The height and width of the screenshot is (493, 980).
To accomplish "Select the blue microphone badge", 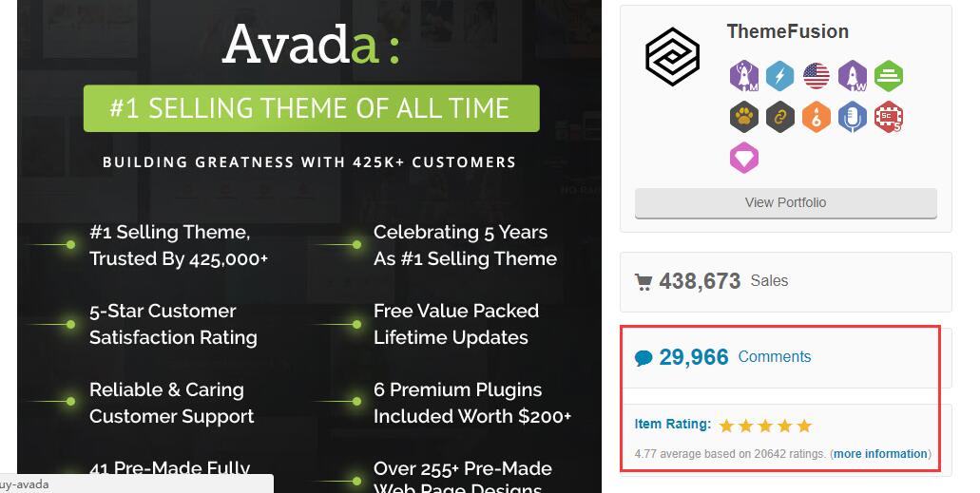I will click(853, 117).
